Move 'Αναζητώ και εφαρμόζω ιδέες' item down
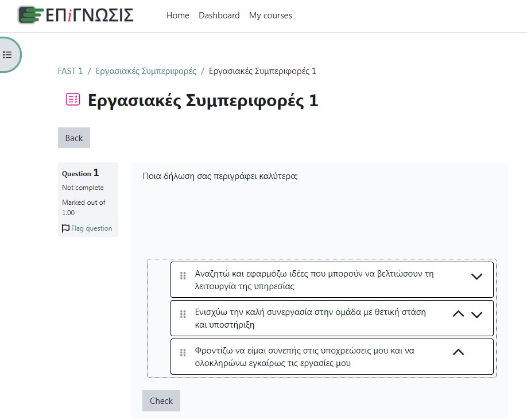The width and height of the screenshot is (527, 420). tap(476, 277)
